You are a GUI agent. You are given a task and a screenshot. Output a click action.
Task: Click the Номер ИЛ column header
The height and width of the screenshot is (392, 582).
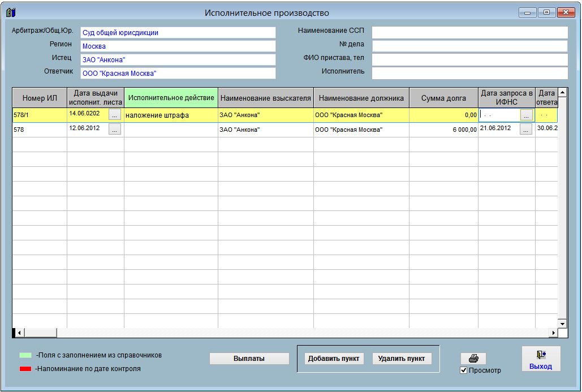(x=40, y=98)
